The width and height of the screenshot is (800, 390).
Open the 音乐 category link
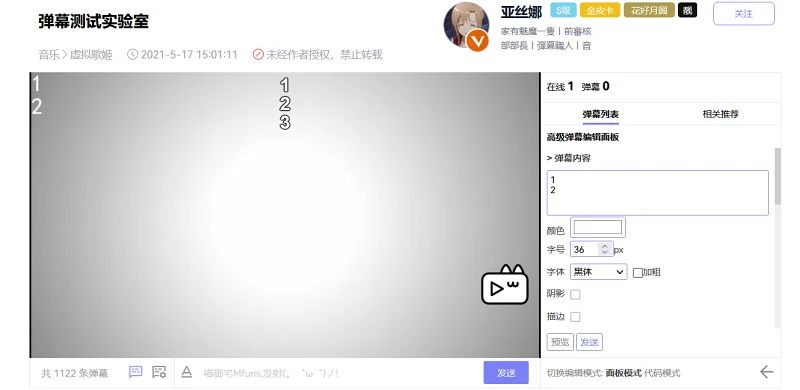click(49, 55)
